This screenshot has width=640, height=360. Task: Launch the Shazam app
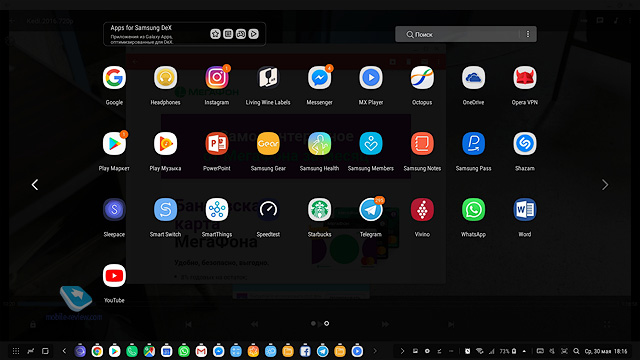pyautogui.click(x=525, y=144)
